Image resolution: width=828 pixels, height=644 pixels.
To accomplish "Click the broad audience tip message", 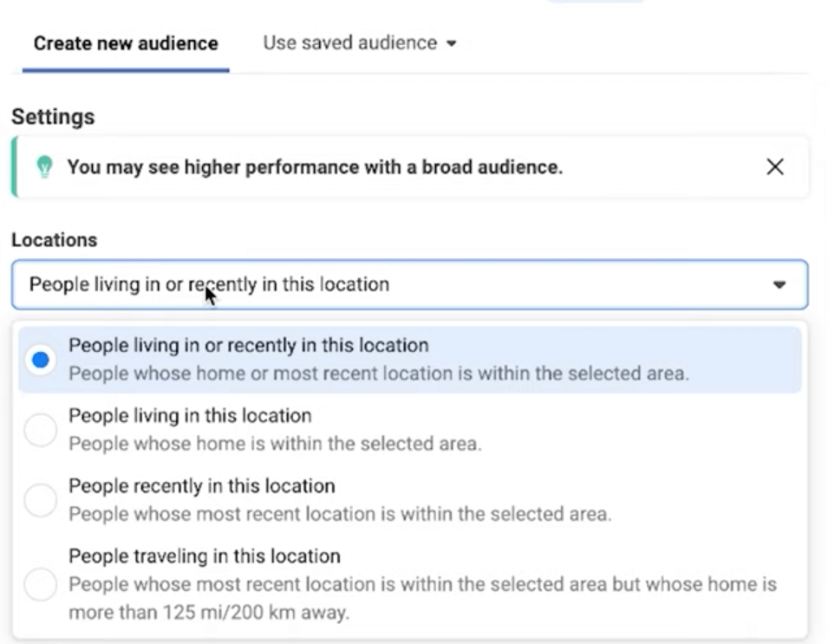I will 315,167.
